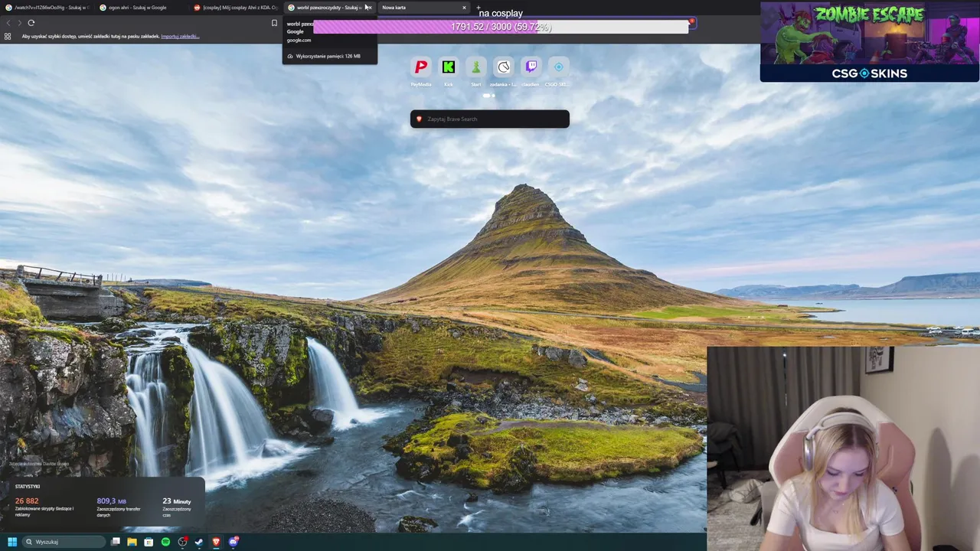Switch to second shortcuts page dot
The image size is (980, 551).
tap(494, 96)
